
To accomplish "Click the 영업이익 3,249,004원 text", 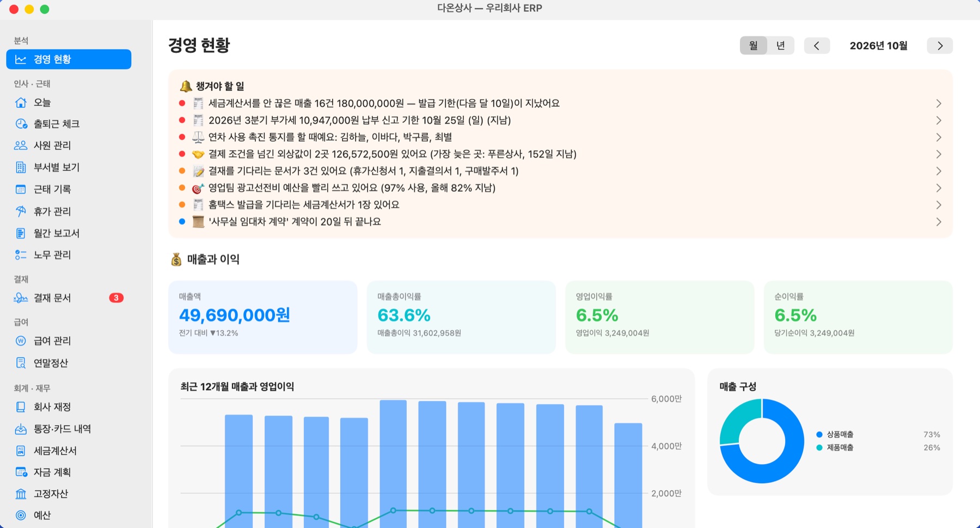I will click(x=612, y=333).
